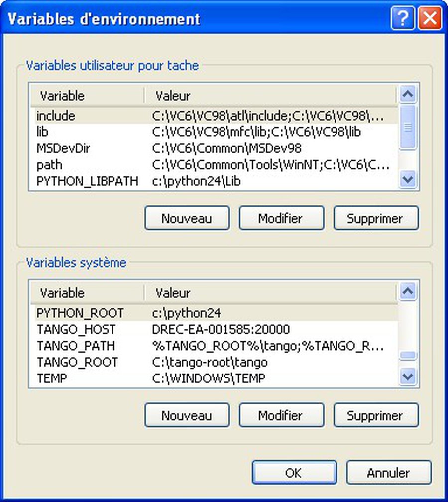Click Nouveau under Variables système
Image resolution: width=448 pixels, height=502 pixels.
pos(187,415)
